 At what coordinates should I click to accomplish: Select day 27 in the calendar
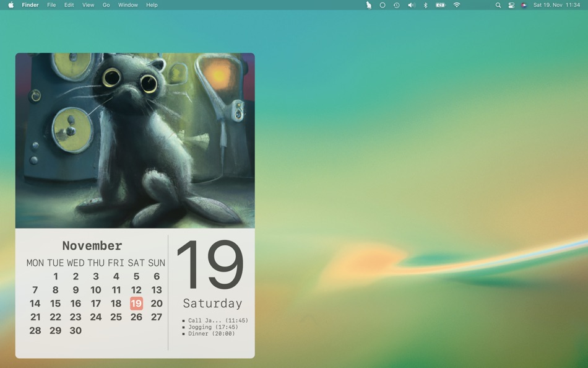(157, 317)
